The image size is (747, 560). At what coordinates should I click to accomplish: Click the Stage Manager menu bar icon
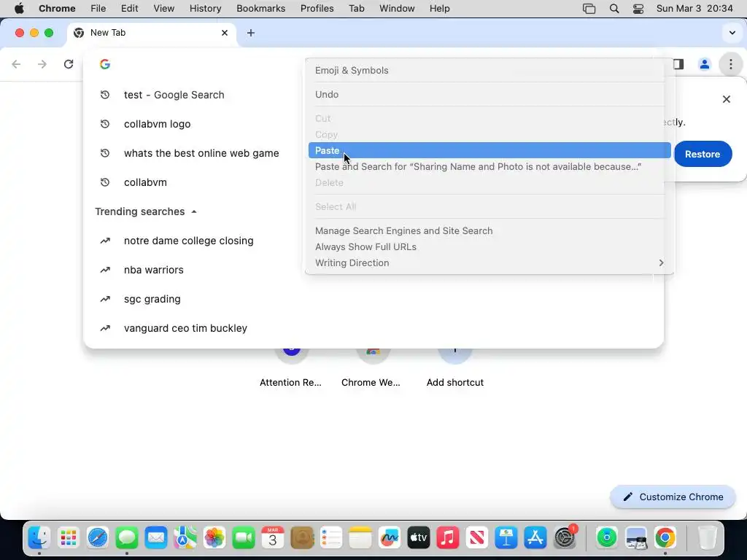(589, 9)
